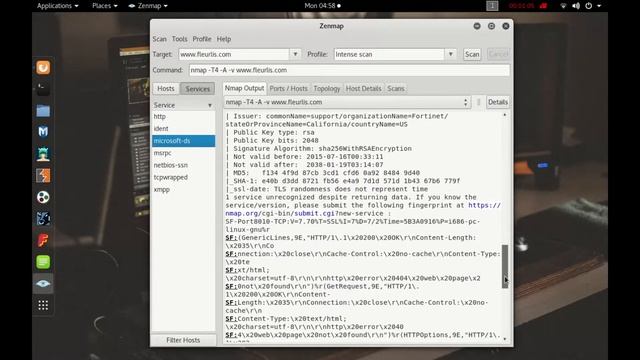The height and width of the screenshot is (360, 640).
Task: Click the Profile Intense scan field
Action: pos(389,54)
